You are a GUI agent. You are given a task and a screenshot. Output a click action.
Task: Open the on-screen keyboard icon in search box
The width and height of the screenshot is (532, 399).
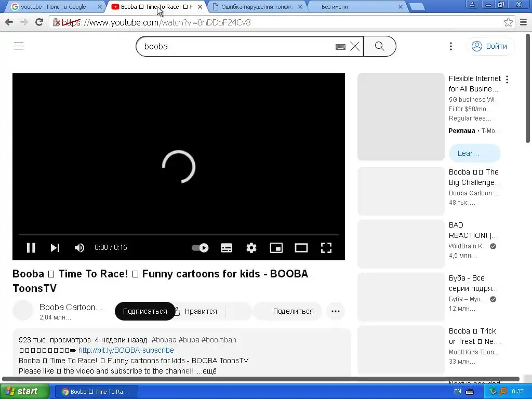340,47
